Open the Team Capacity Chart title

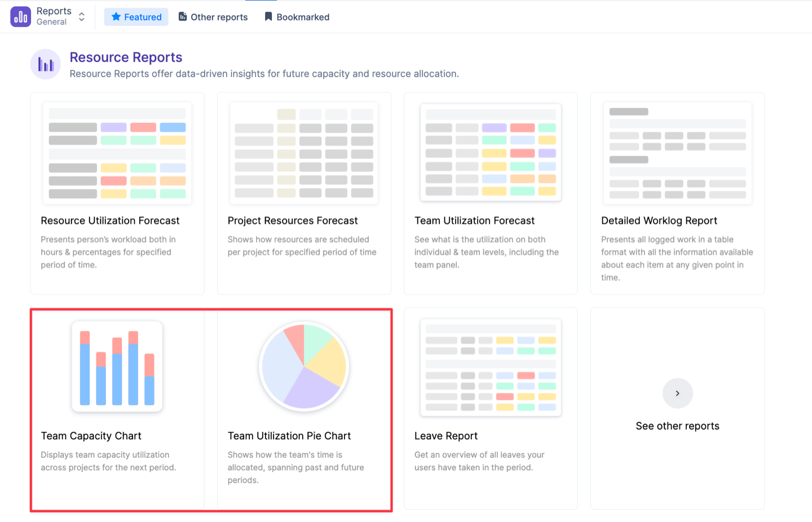(91, 436)
